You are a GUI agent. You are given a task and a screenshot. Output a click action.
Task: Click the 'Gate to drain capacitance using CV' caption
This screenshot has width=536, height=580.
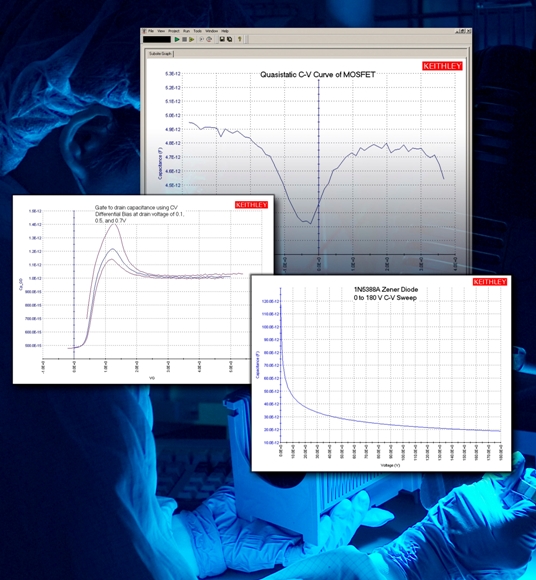[x=136, y=208]
